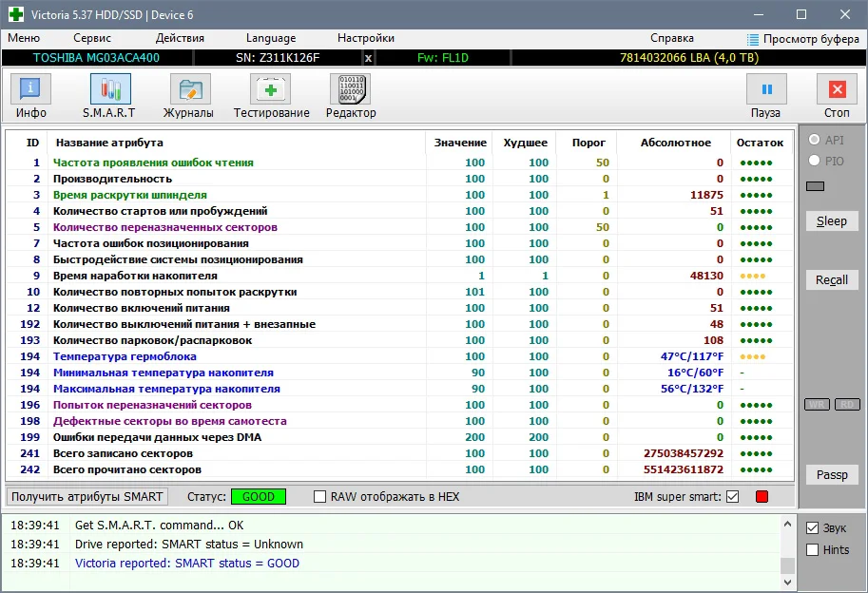The image size is (868, 593).
Task: Click the Просмотр буфера buffer view icon
Action: point(753,39)
